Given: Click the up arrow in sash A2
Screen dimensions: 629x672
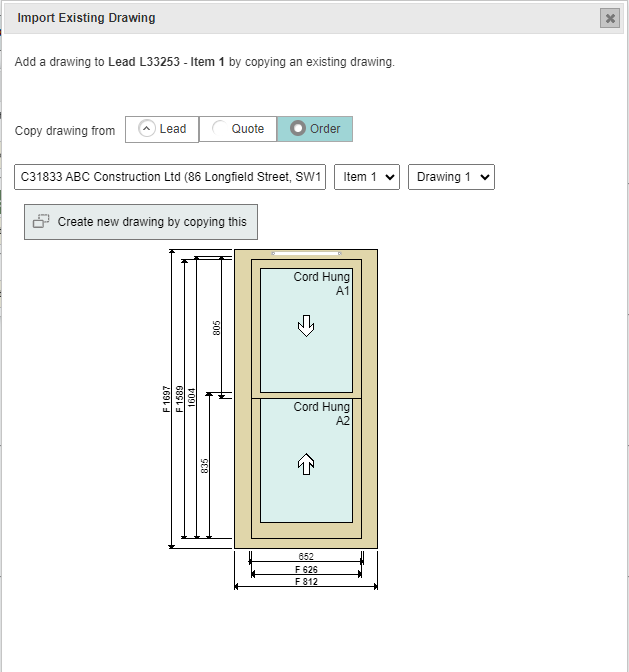Looking at the screenshot, I should coord(307,463).
